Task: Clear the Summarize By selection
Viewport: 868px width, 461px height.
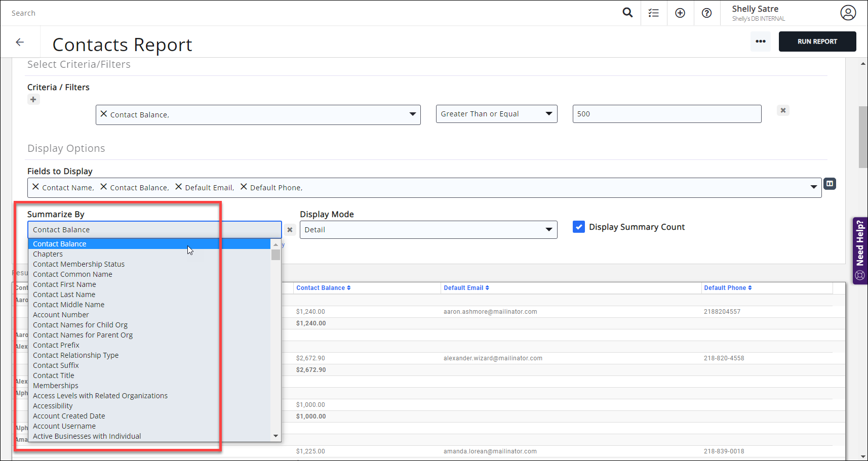Action: click(x=290, y=230)
